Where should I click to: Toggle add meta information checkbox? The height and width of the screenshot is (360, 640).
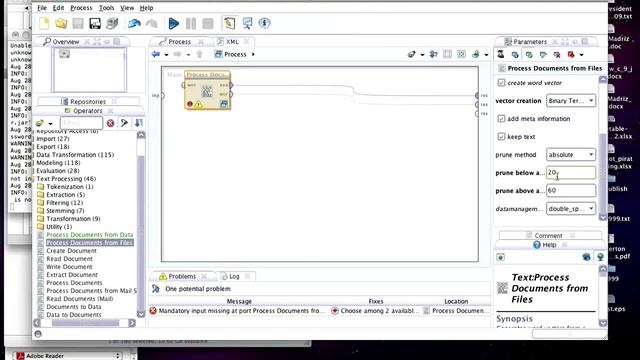pyautogui.click(x=501, y=119)
